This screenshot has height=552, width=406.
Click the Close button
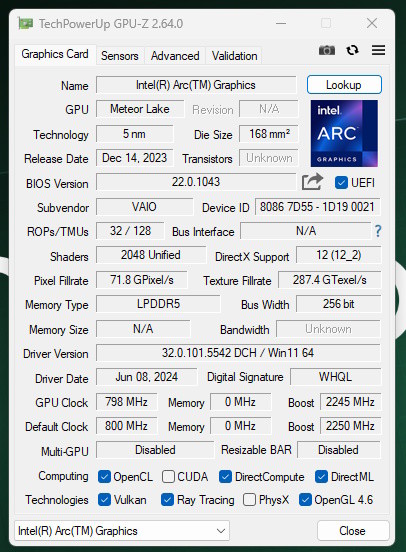pos(353,531)
